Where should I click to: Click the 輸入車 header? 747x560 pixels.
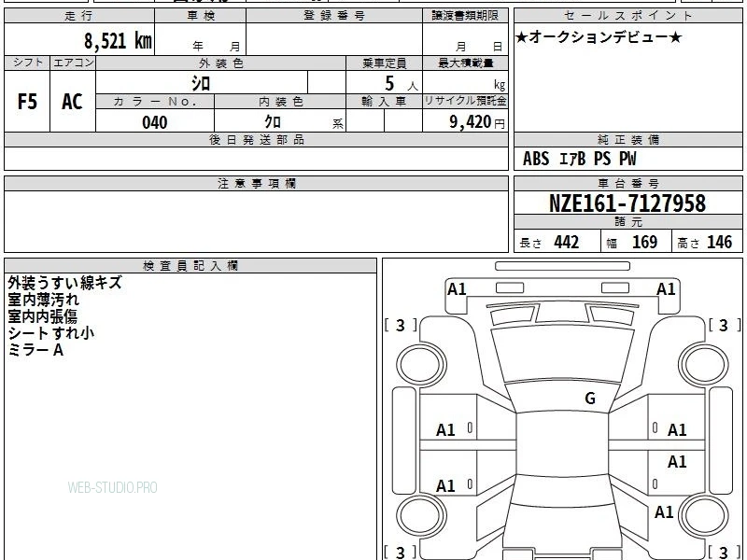pyautogui.click(x=384, y=102)
